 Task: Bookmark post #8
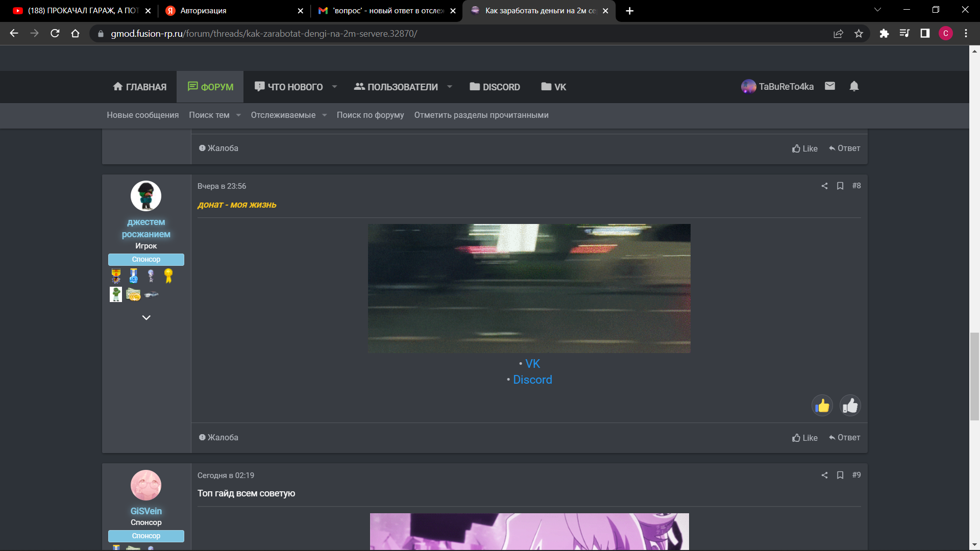(840, 186)
